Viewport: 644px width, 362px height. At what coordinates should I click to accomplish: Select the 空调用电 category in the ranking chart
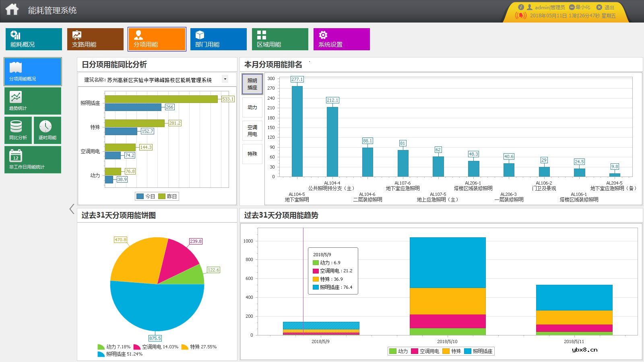point(252,131)
